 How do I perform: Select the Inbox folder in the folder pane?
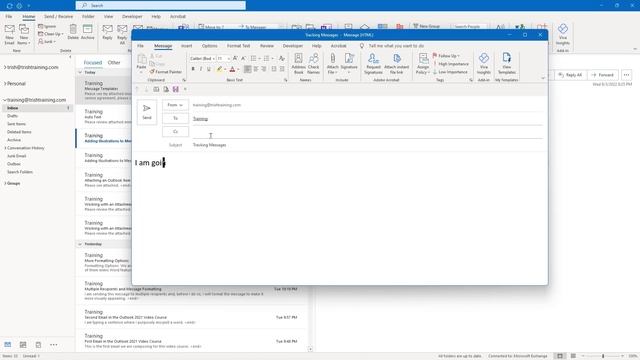click(x=37, y=108)
